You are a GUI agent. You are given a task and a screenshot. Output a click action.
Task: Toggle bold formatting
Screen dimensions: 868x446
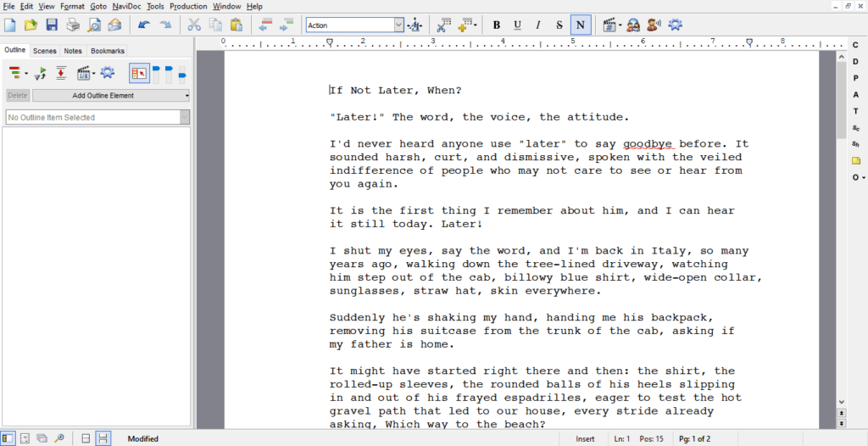pos(497,25)
